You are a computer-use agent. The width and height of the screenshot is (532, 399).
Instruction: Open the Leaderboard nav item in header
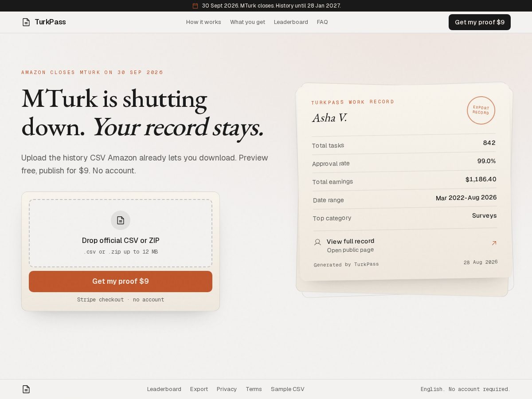coord(291,22)
